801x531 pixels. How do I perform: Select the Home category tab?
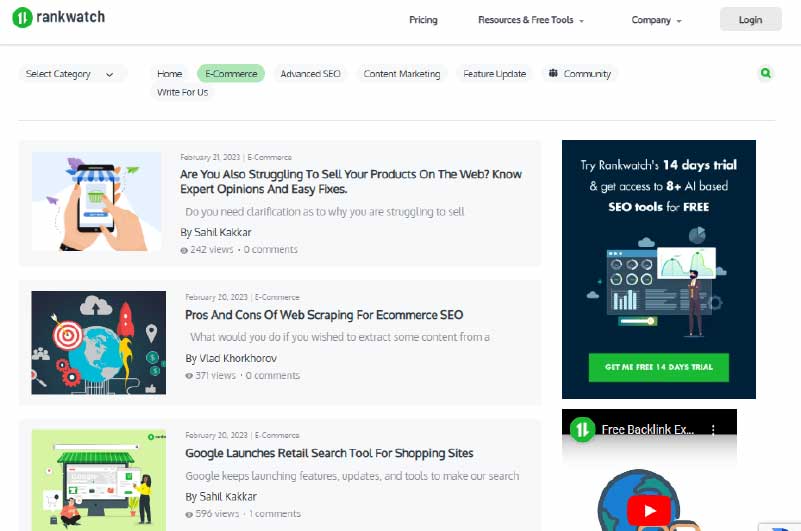click(x=170, y=74)
